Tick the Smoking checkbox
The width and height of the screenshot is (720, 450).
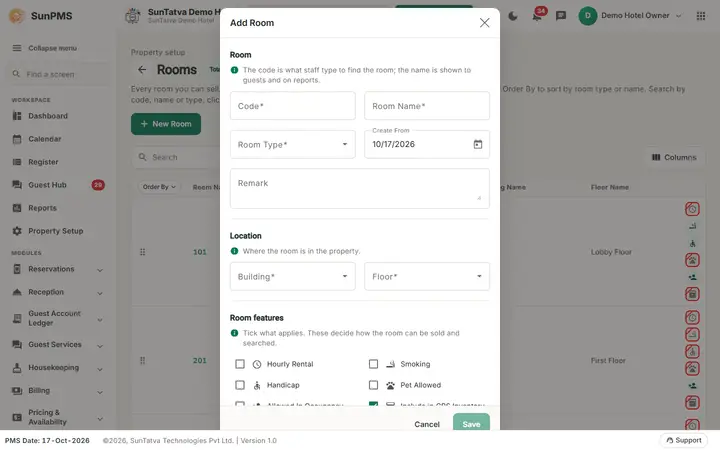point(373,364)
